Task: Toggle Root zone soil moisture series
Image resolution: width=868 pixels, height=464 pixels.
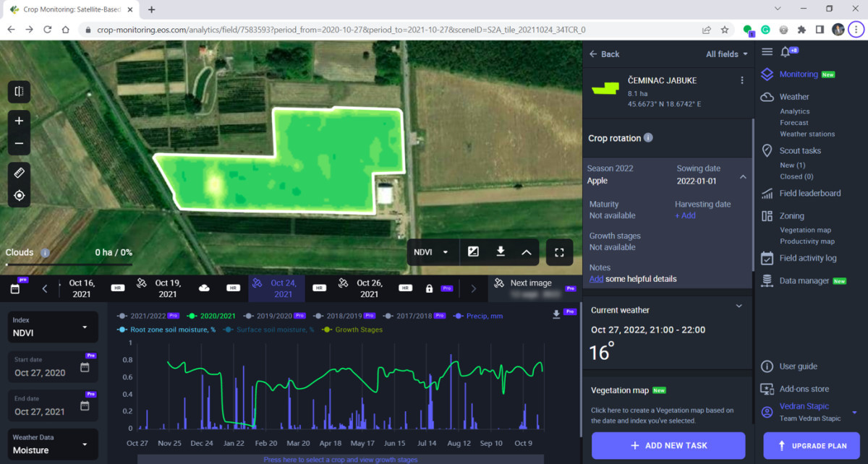Action: coord(166,330)
